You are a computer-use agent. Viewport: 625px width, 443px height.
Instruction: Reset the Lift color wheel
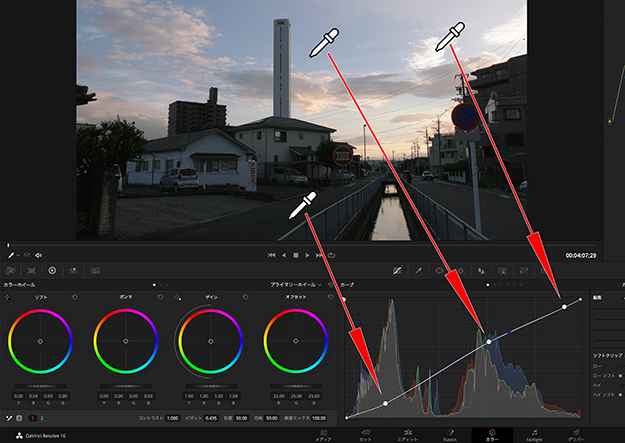coord(76,297)
